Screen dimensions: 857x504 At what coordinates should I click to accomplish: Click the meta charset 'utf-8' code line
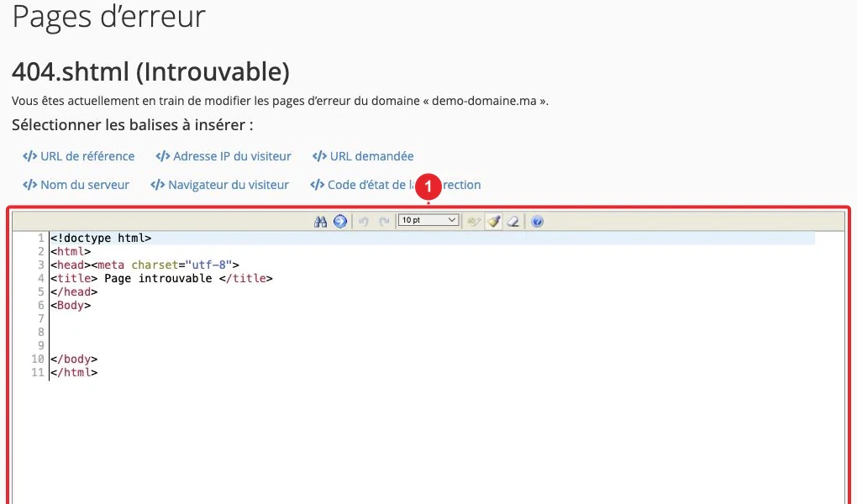pyautogui.click(x=145, y=265)
